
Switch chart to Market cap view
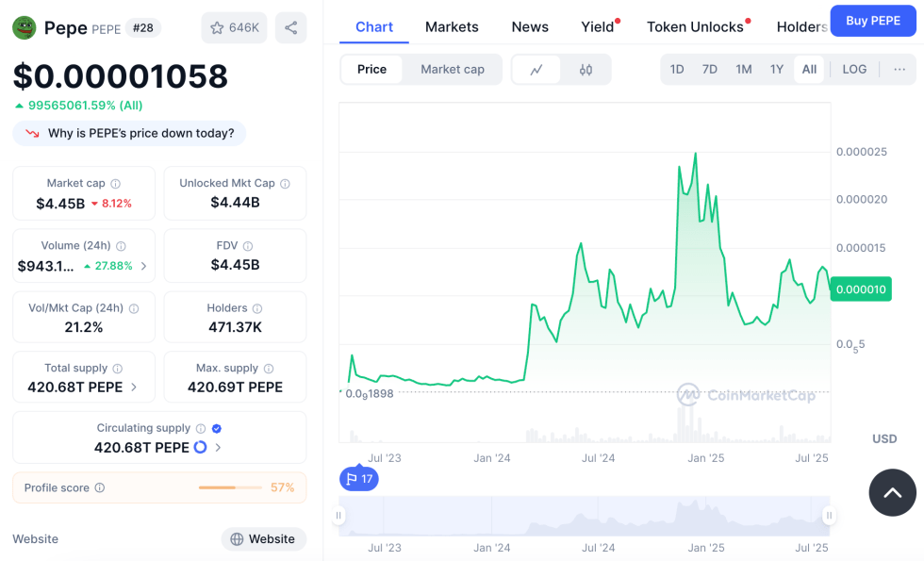click(x=452, y=70)
